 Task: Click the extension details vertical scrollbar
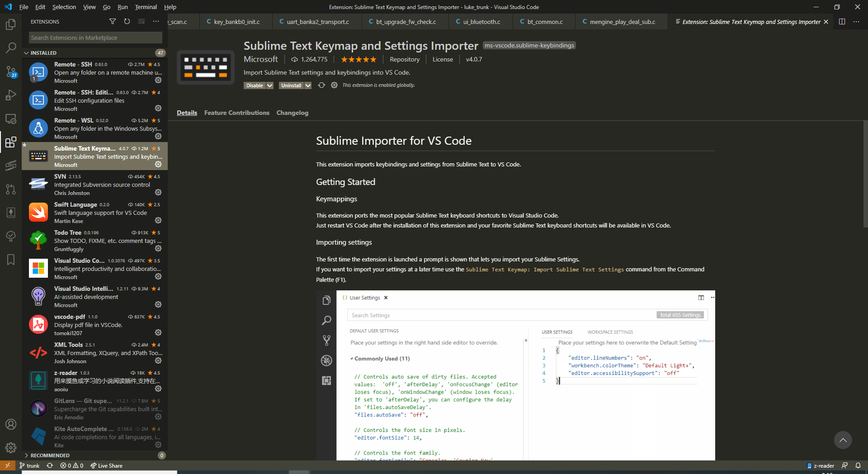[865, 174]
